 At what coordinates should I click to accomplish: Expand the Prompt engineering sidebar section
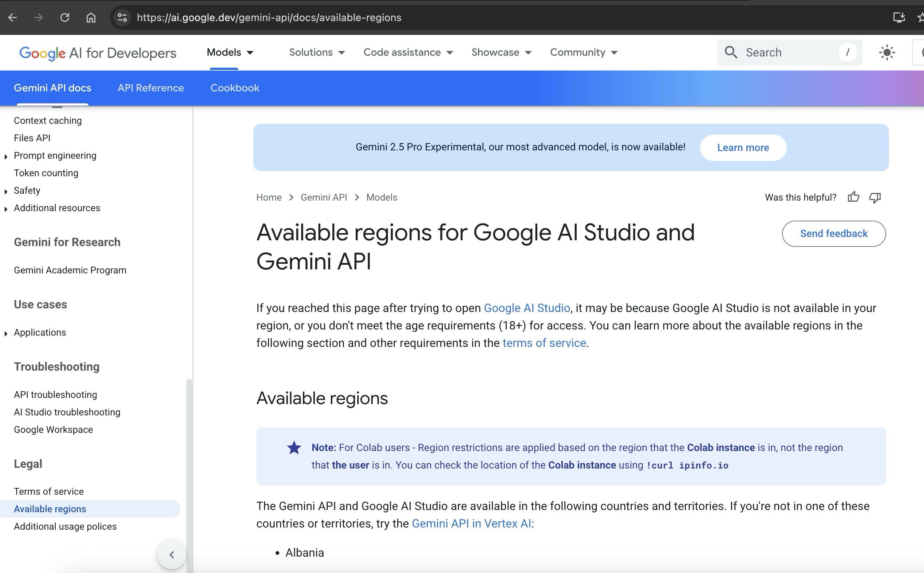[x=6, y=156]
